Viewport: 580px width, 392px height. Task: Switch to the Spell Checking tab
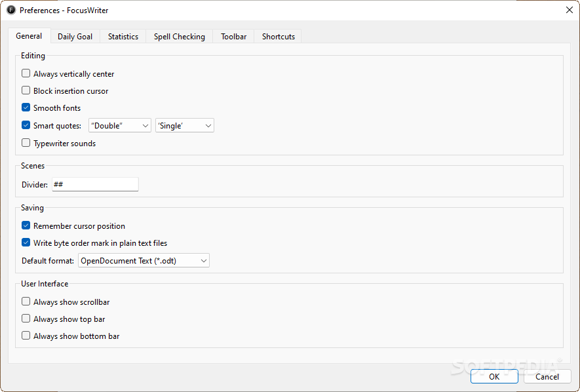click(x=179, y=37)
